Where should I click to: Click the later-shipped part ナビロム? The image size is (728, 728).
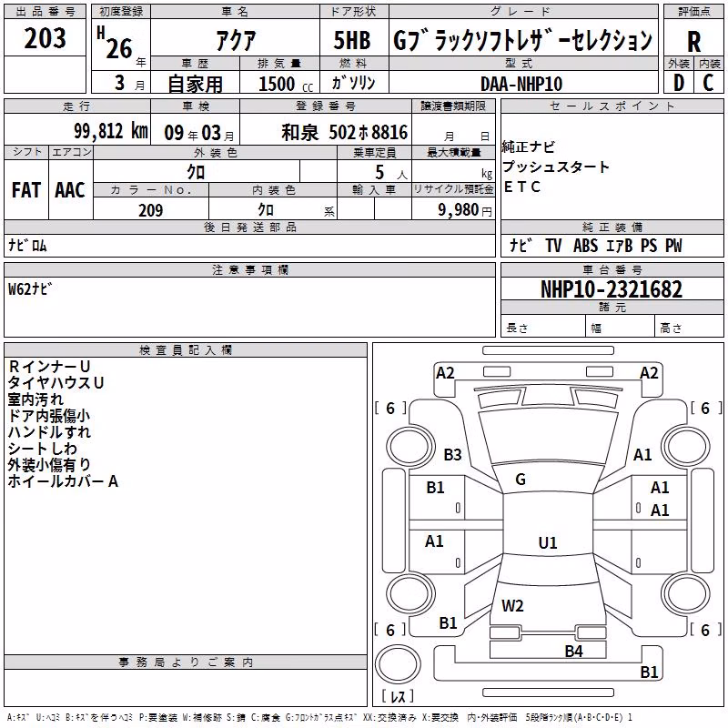tap(27, 245)
